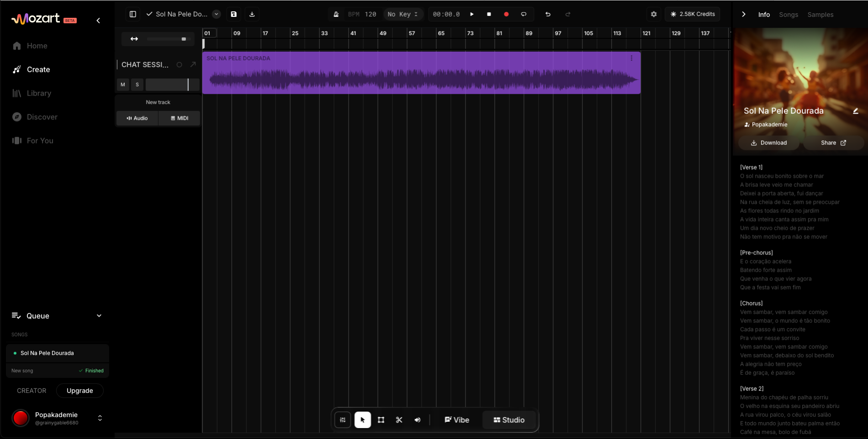
Task: Open the mixer panel icon
Action: click(x=343, y=420)
